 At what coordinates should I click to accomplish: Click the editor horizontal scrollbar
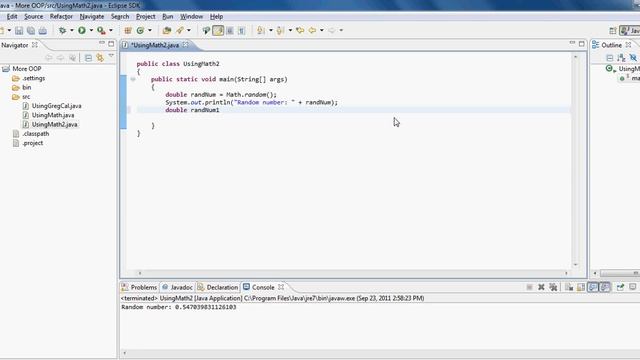pyautogui.click(x=353, y=273)
